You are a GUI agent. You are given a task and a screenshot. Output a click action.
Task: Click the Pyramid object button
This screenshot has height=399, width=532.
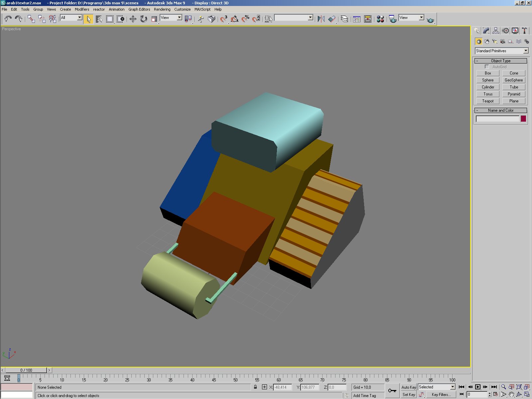514,94
